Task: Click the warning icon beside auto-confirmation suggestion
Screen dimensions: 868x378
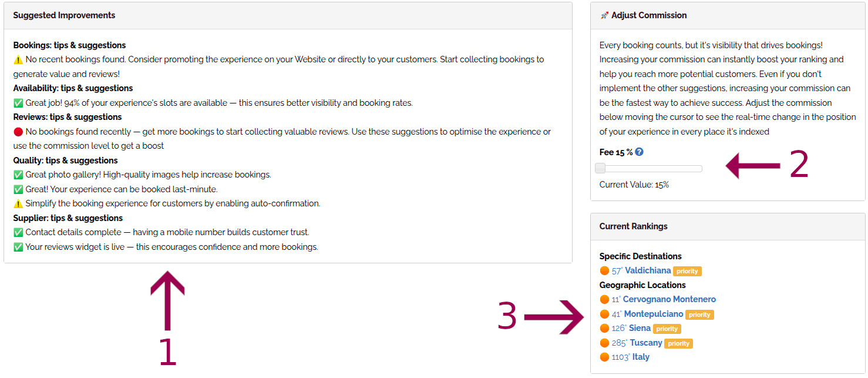Action: [18, 203]
